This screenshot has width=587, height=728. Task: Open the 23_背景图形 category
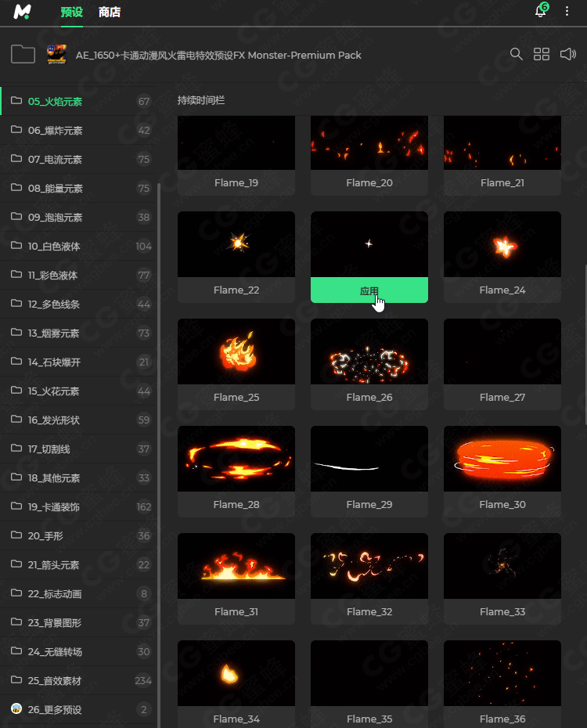[78, 622]
